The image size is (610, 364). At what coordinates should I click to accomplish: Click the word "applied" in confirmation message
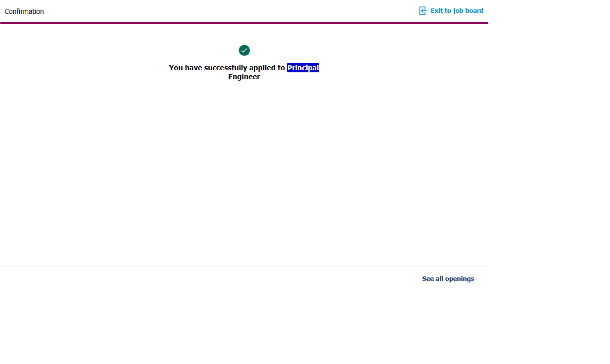262,68
